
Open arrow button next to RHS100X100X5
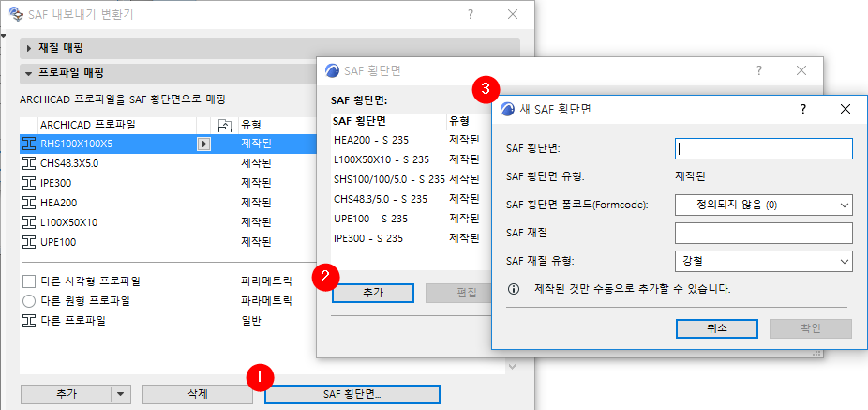point(203,144)
